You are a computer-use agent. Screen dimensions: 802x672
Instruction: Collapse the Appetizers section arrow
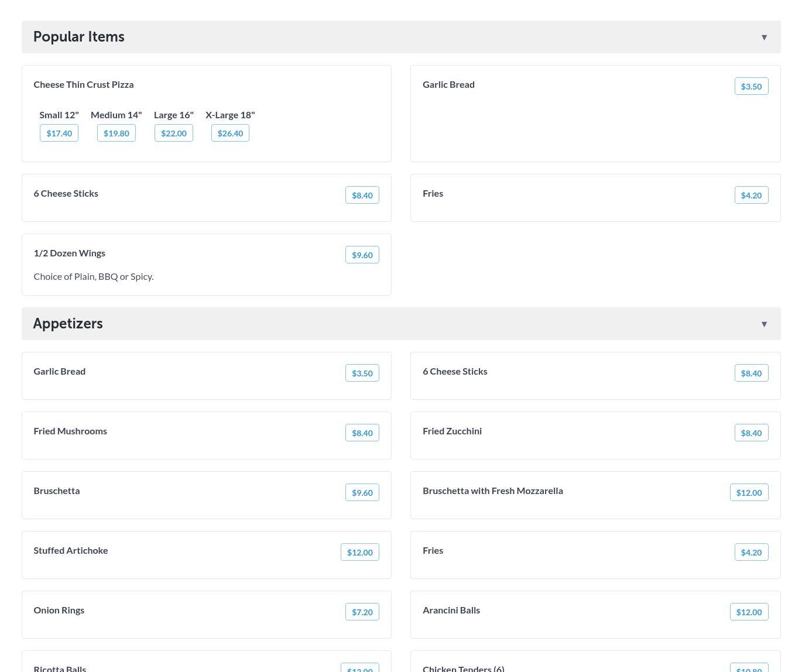[764, 324]
